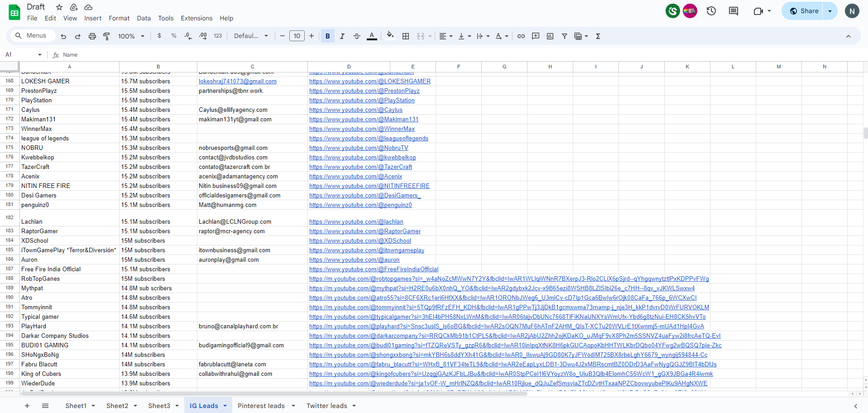Click the Share button

tap(803, 11)
